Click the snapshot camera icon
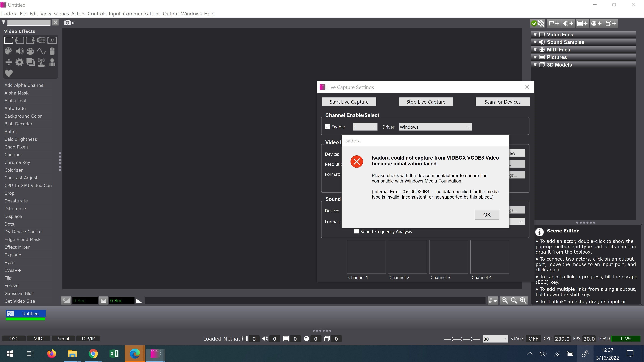This screenshot has width=644, height=362. tap(67, 22)
